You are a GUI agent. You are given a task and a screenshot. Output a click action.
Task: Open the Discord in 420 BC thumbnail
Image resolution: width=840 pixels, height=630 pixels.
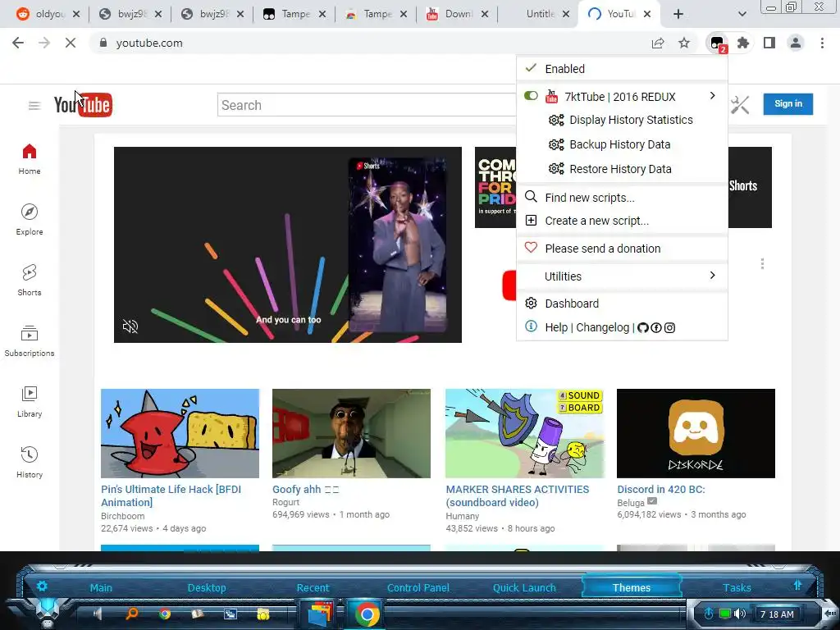click(x=696, y=433)
